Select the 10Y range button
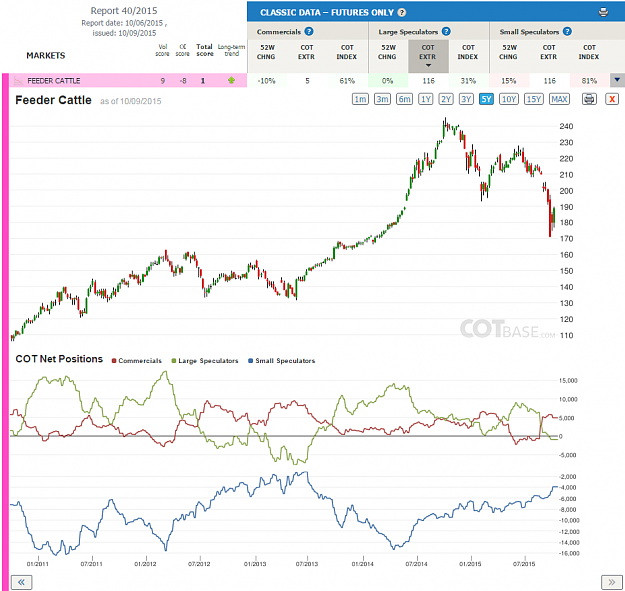625x591 pixels. tap(509, 99)
